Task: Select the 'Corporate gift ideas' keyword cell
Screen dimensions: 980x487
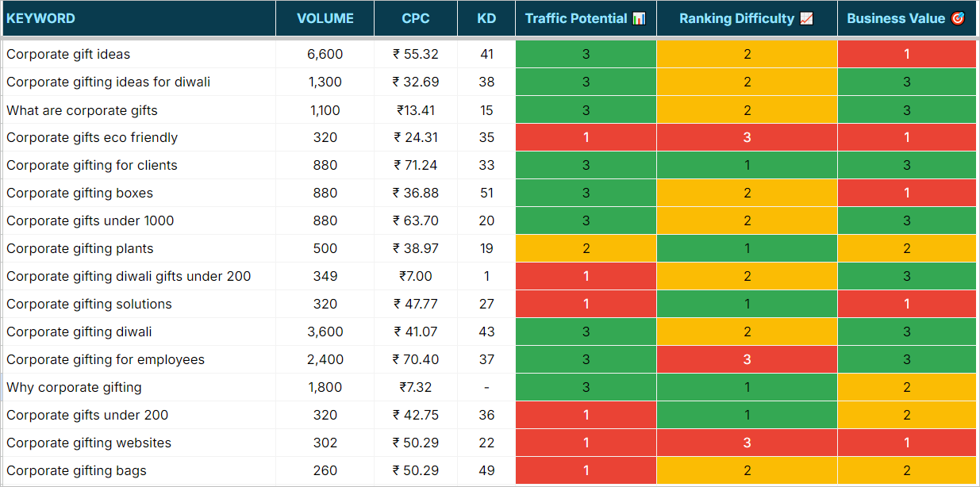Action: coord(139,54)
